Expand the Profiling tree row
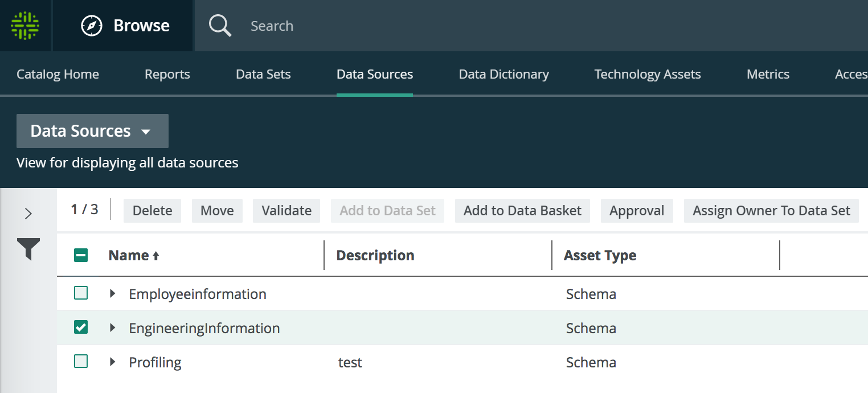 (112, 362)
